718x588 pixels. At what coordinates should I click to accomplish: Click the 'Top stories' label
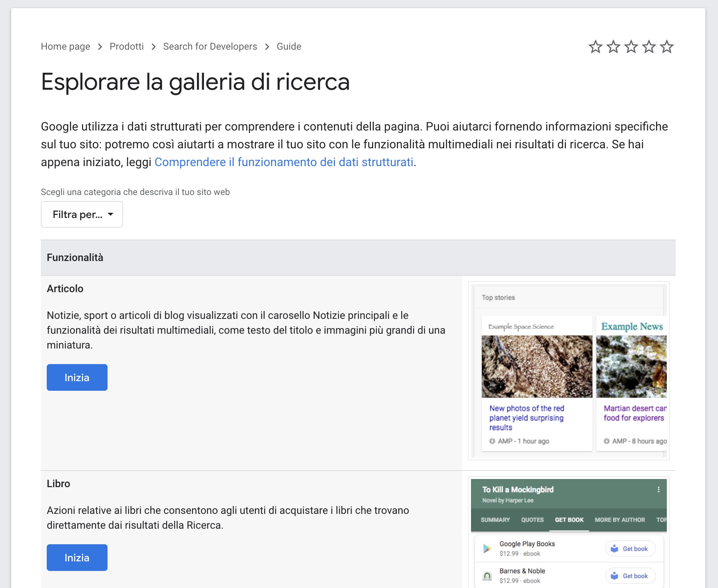coord(498,297)
